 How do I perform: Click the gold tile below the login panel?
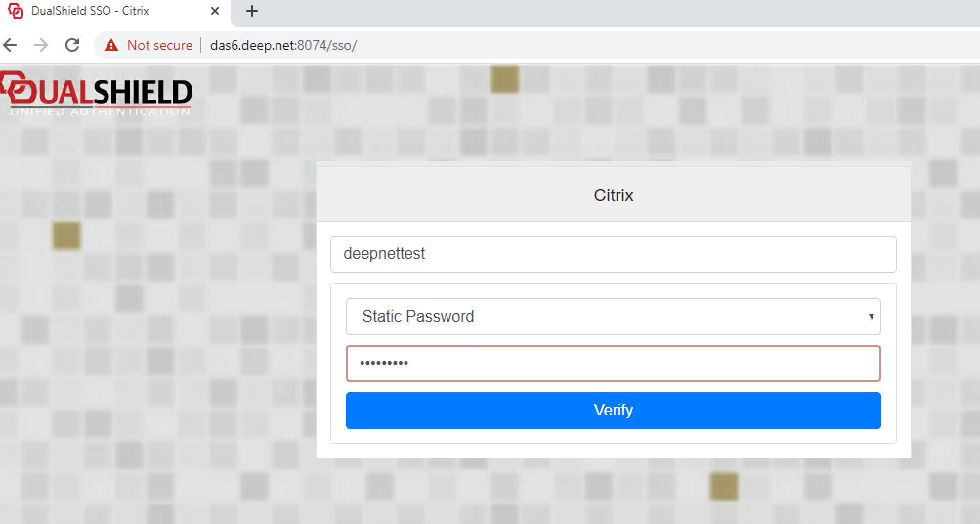tap(724, 486)
